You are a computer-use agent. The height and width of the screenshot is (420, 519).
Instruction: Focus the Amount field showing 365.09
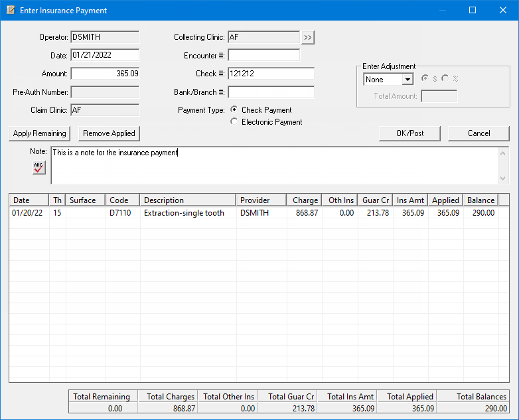pyautogui.click(x=105, y=74)
